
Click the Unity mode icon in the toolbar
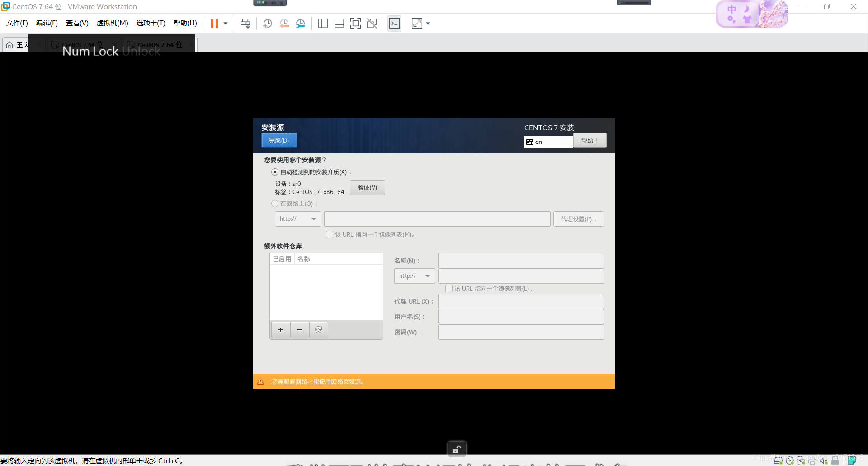(x=372, y=24)
